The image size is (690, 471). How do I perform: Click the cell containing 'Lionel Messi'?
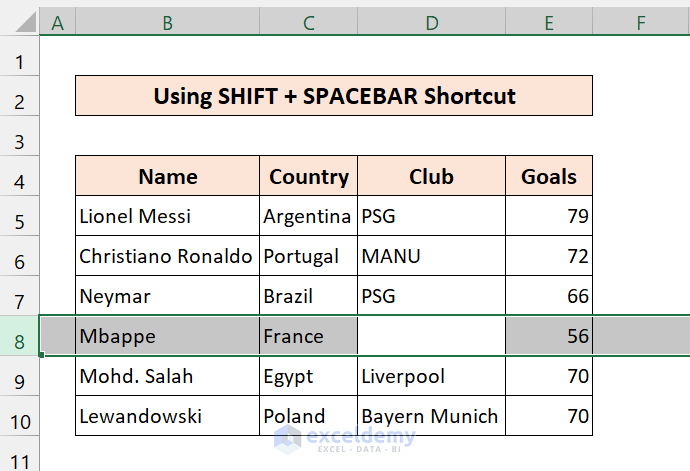(x=167, y=216)
